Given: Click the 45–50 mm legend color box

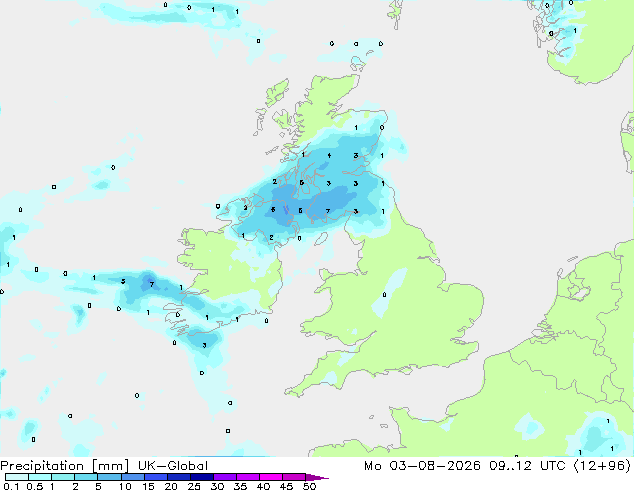Looking at the screenshot, I should tap(294, 477).
